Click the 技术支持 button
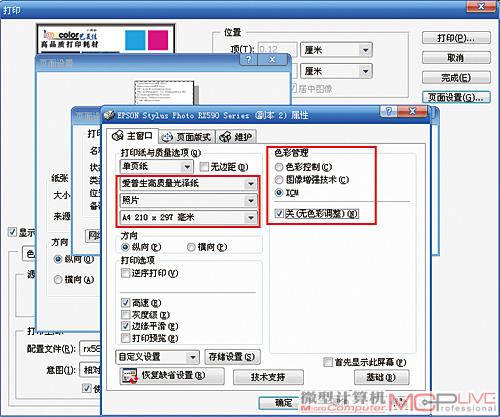Screen dimensions: 500x417 pos(268,377)
